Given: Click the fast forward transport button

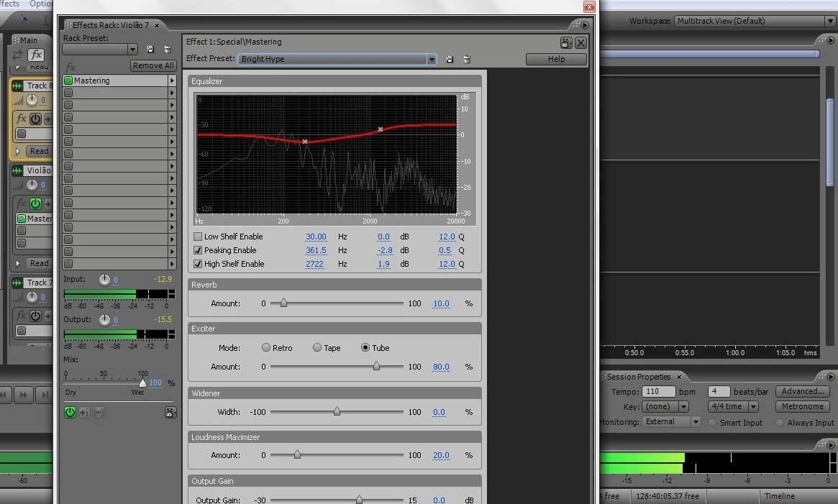Looking at the screenshot, I should point(23,395).
